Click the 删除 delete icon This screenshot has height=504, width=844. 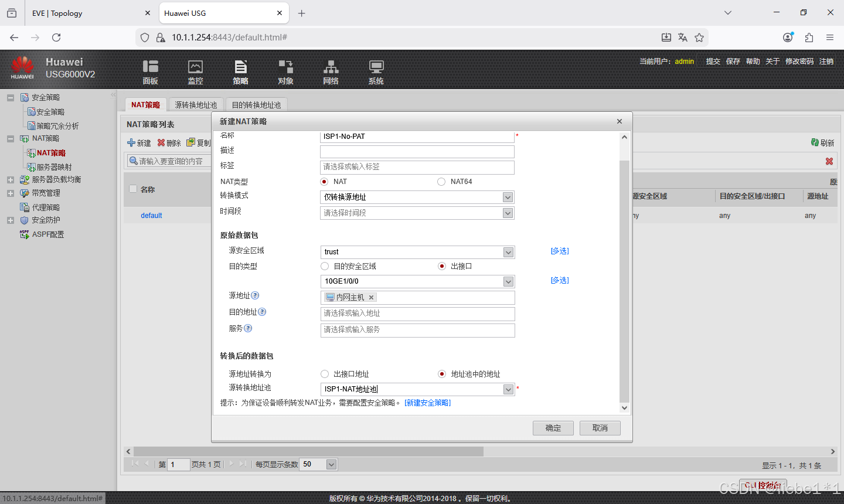point(161,142)
